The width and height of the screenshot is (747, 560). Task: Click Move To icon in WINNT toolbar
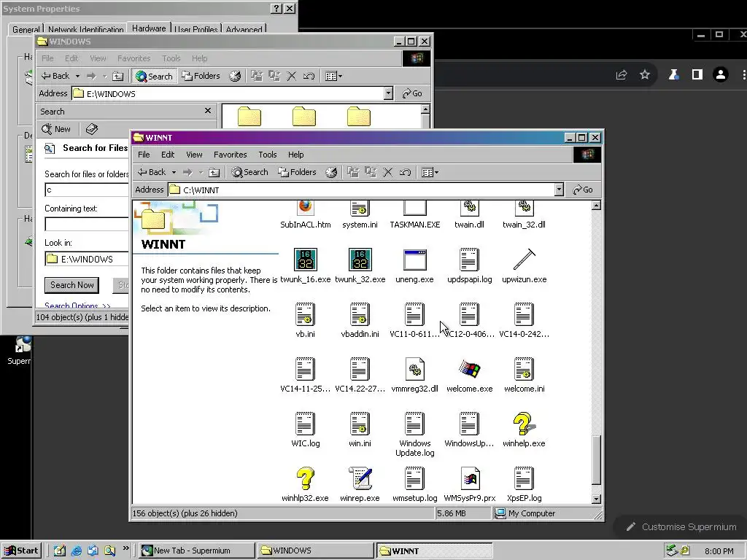(353, 172)
